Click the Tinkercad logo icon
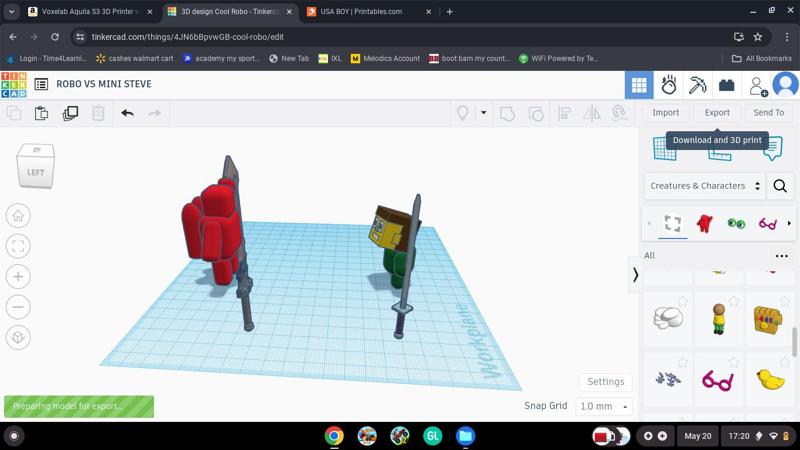Image resolution: width=800 pixels, height=450 pixels. point(14,84)
